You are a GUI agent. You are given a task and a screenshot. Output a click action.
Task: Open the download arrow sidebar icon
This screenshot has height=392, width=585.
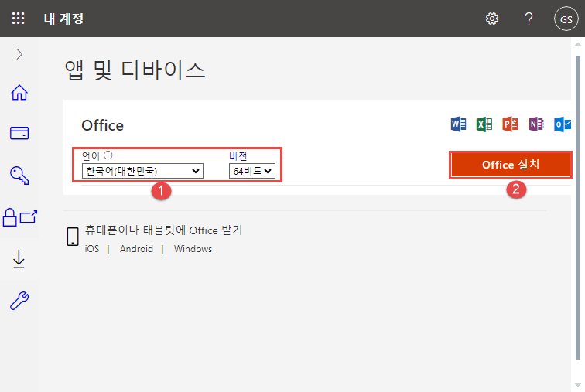click(x=19, y=259)
